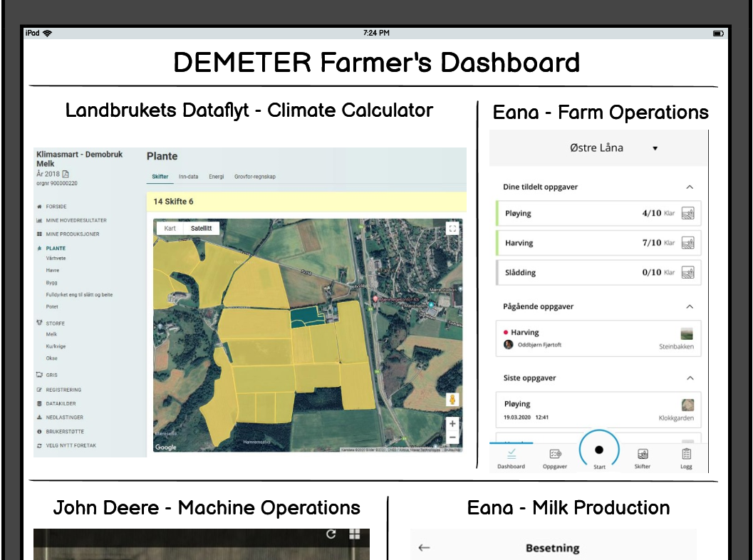Click the field map icon for Slådding

(x=687, y=273)
